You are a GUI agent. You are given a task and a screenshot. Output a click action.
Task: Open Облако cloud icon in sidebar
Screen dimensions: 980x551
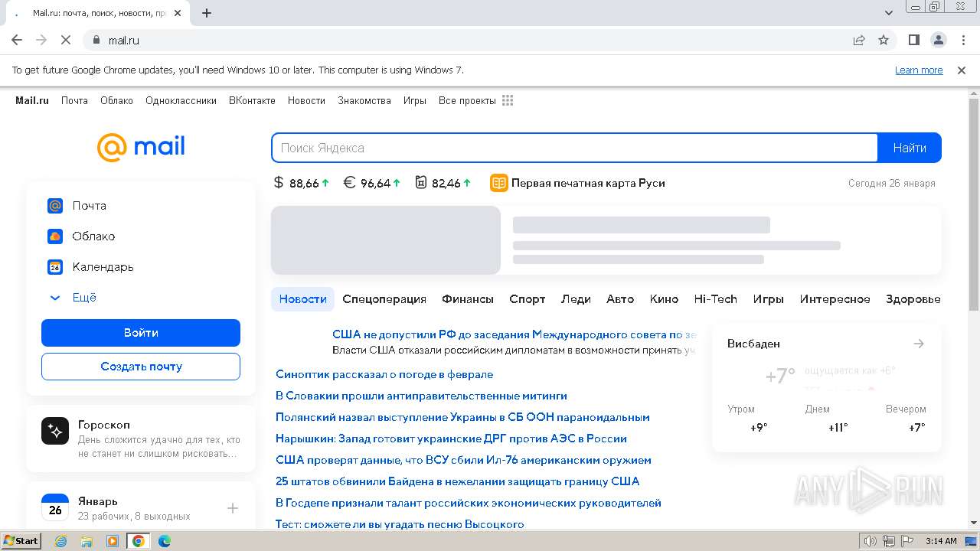(55, 236)
